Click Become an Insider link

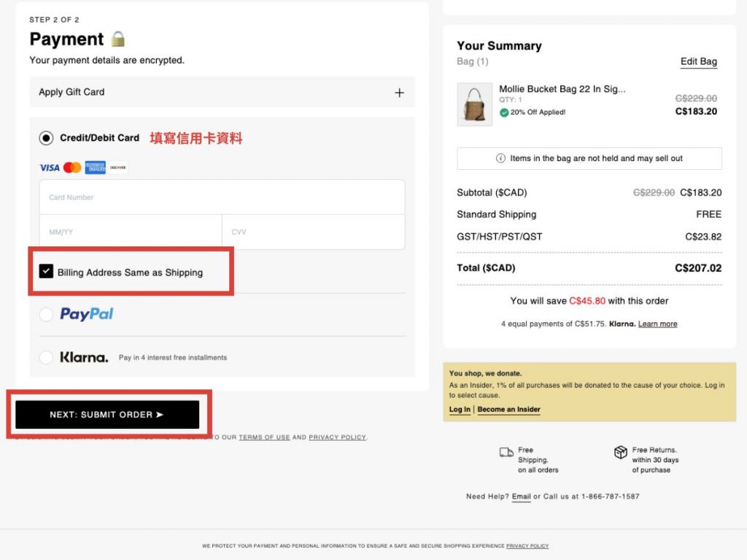point(508,410)
